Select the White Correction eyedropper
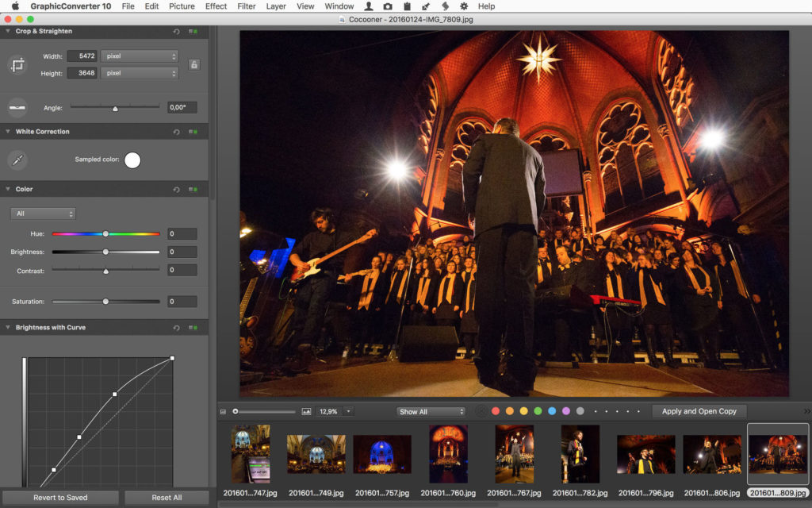This screenshot has width=812, height=508. coord(16,160)
